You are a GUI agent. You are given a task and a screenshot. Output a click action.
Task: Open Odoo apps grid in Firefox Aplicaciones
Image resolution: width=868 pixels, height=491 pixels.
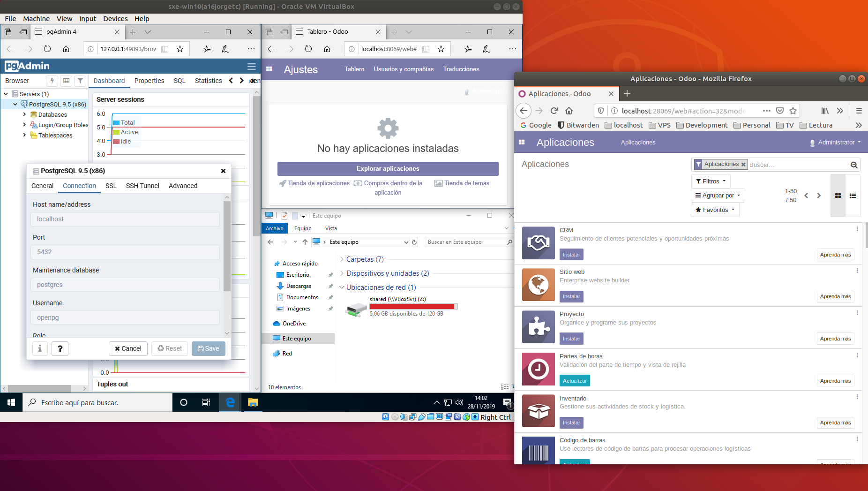tap(522, 142)
